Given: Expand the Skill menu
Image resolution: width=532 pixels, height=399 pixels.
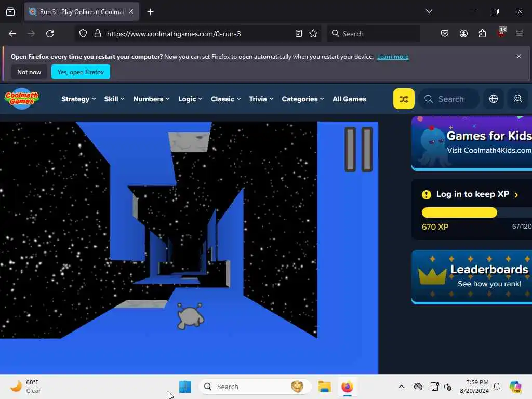Looking at the screenshot, I should pos(114,99).
